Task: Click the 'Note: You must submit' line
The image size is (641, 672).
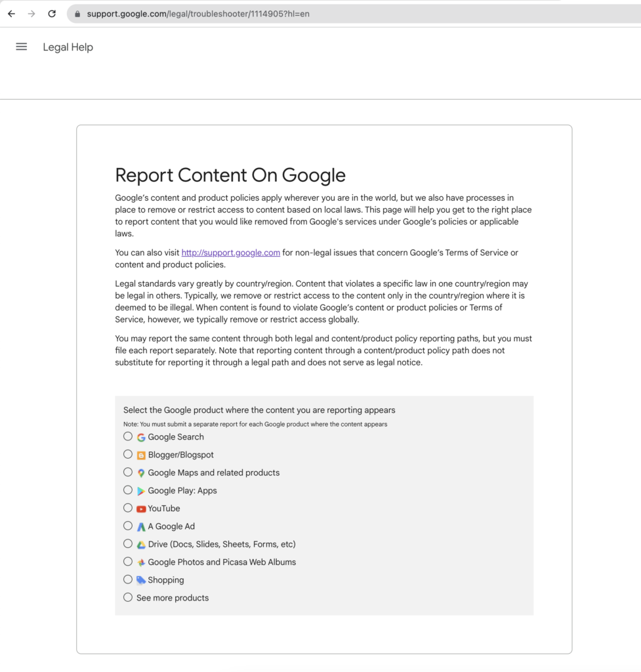Action: coord(255,425)
